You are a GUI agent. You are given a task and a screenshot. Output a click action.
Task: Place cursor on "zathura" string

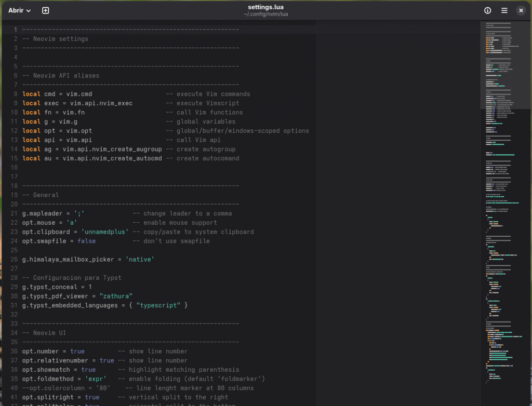click(x=116, y=296)
